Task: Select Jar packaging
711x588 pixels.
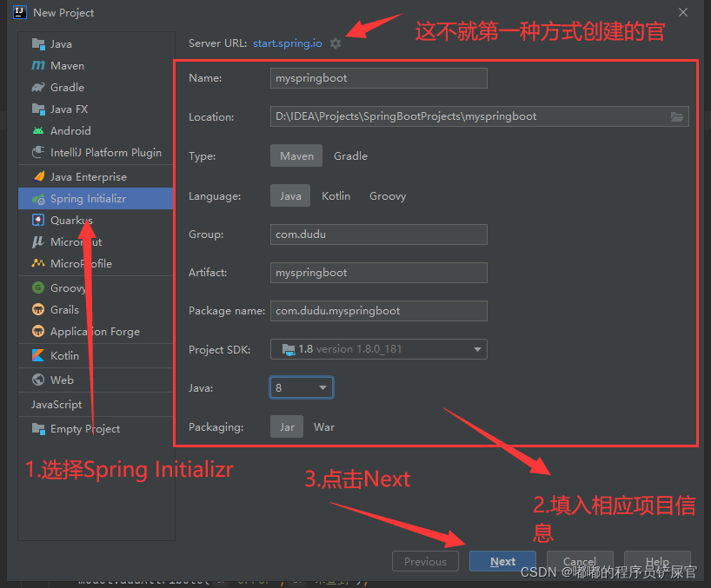Action: [287, 426]
